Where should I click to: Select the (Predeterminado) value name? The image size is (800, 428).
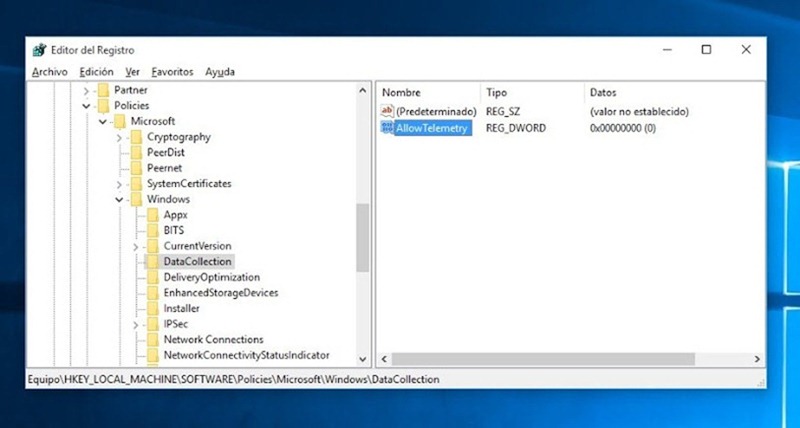coord(436,111)
